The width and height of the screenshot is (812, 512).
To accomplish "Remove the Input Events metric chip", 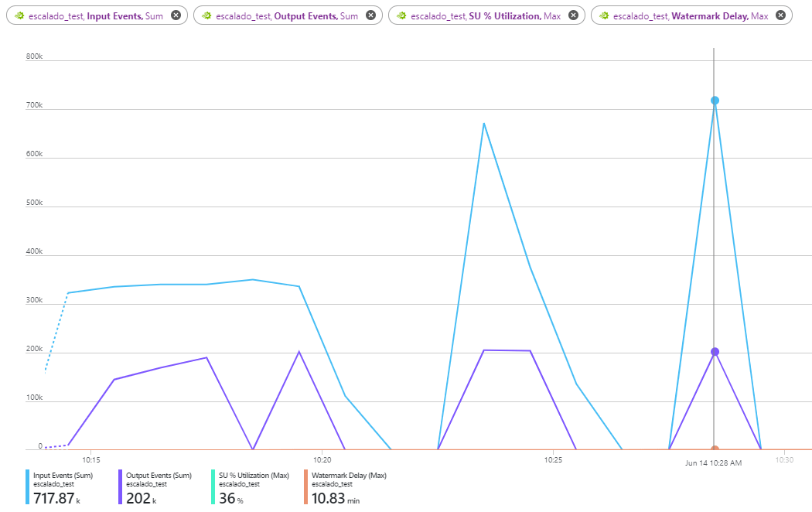I will (x=176, y=15).
